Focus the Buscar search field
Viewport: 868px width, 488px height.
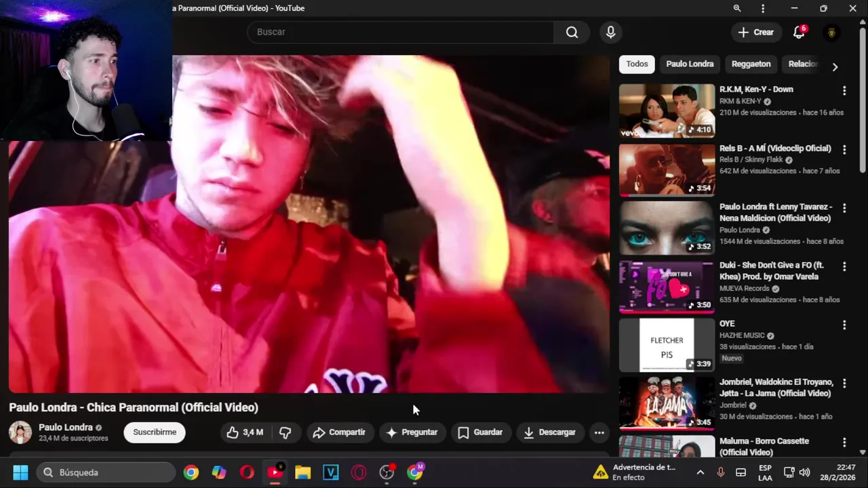point(401,33)
